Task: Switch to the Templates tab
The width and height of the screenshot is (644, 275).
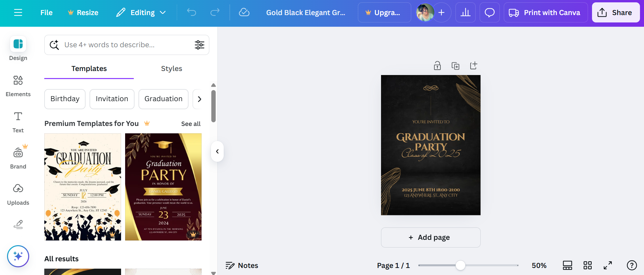Action: pyautogui.click(x=89, y=69)
